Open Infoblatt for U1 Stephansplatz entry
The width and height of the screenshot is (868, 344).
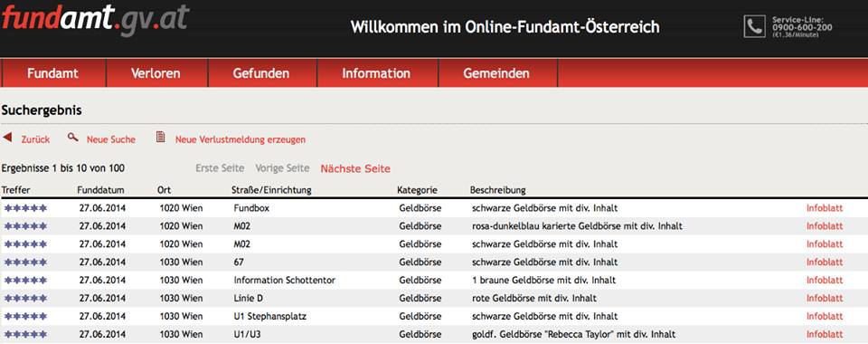[x=825, y=317]
